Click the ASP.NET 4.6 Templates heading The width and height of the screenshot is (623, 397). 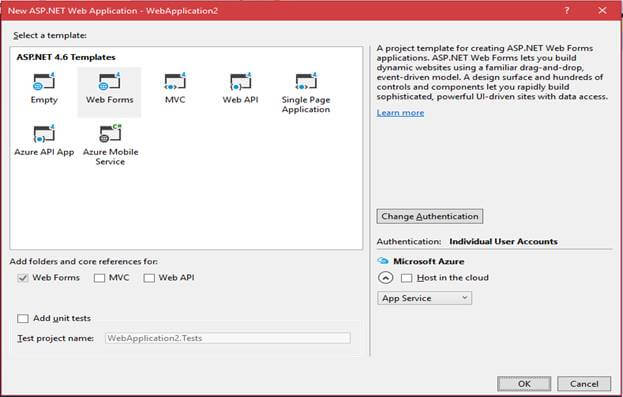click(x=66, y=57)
